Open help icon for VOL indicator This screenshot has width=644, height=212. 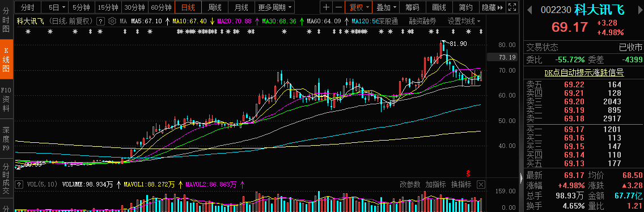click(19, 184)
